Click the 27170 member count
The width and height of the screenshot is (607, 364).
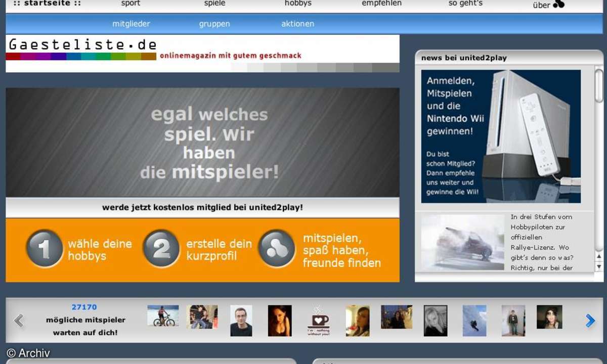point(84,307)
